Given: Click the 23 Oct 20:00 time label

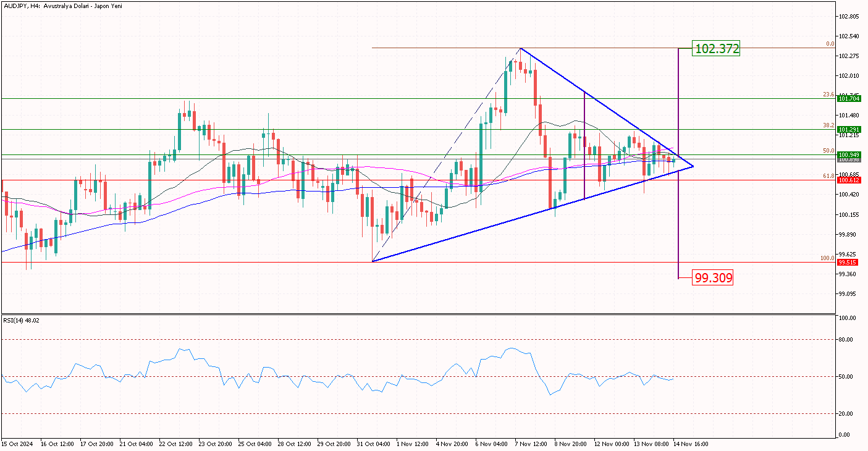Looking at the screenshot, I should 216,444.
